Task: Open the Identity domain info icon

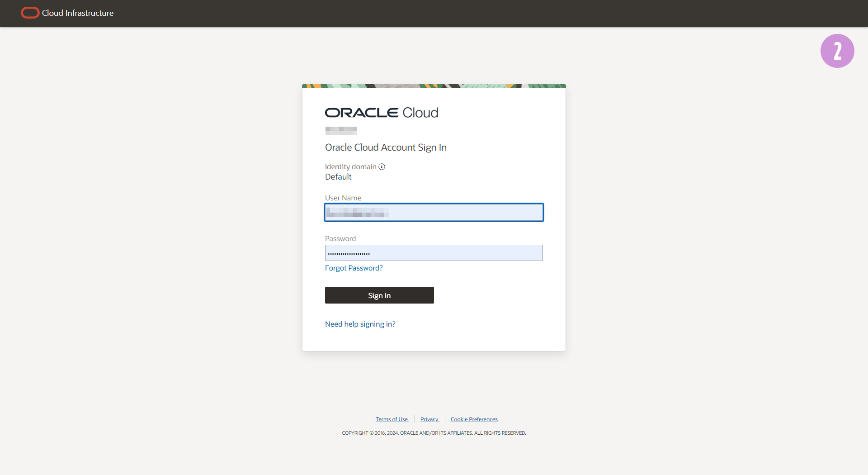Action: (x=382, y=166)
